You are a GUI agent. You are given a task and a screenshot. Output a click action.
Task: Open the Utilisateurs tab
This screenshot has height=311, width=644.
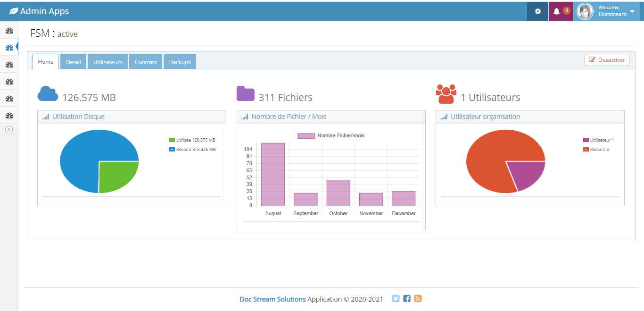[108, 62]
